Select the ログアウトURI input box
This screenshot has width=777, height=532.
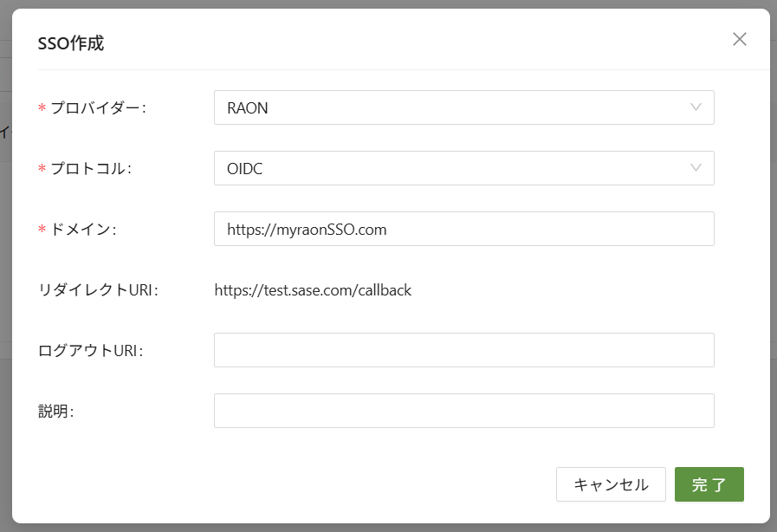click(463, 350)
